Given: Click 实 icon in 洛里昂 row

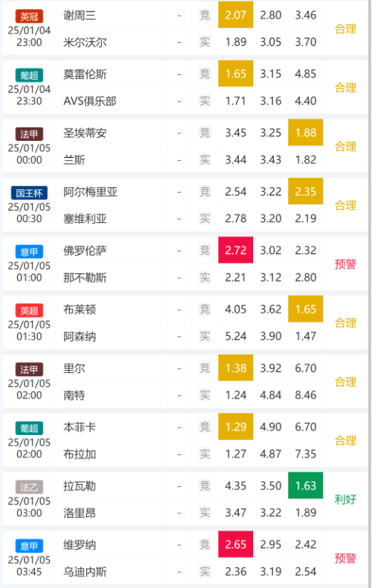Looking at the screenshot, I should click(205, 513).
